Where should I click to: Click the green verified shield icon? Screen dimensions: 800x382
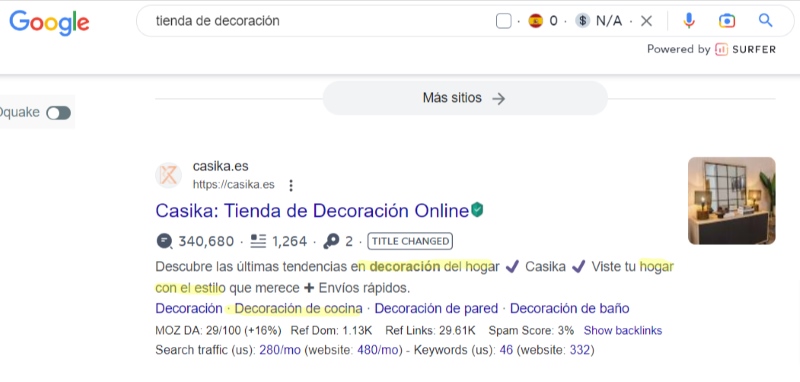pos(477,210)
